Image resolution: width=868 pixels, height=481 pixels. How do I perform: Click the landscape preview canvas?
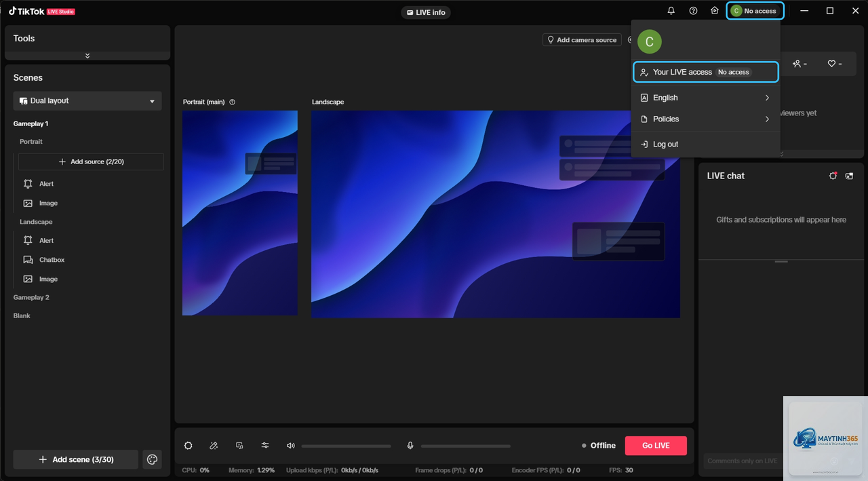tap(496, 214)
